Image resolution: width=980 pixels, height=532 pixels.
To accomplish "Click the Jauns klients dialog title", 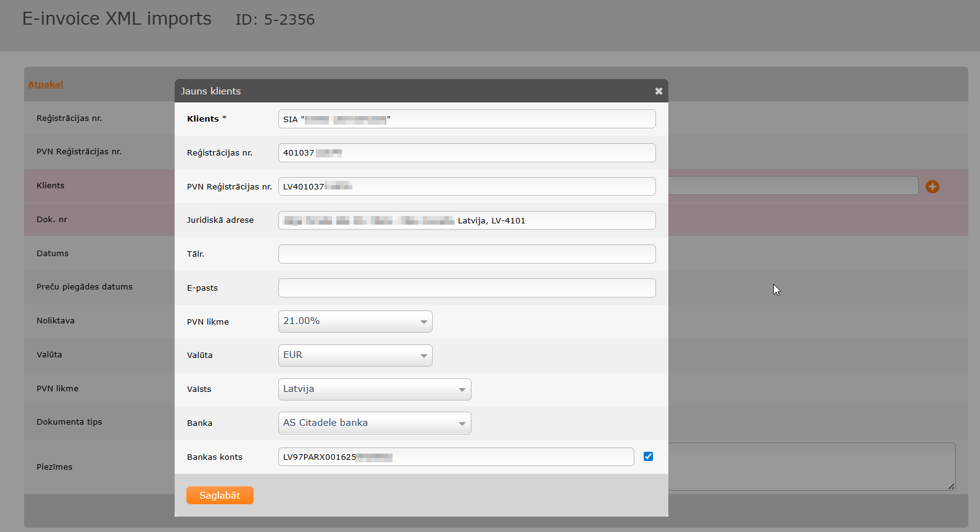I will pos(211,91).
